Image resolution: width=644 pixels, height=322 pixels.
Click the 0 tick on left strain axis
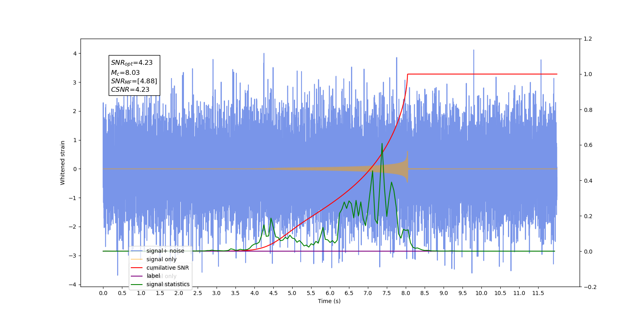point(74,169)
